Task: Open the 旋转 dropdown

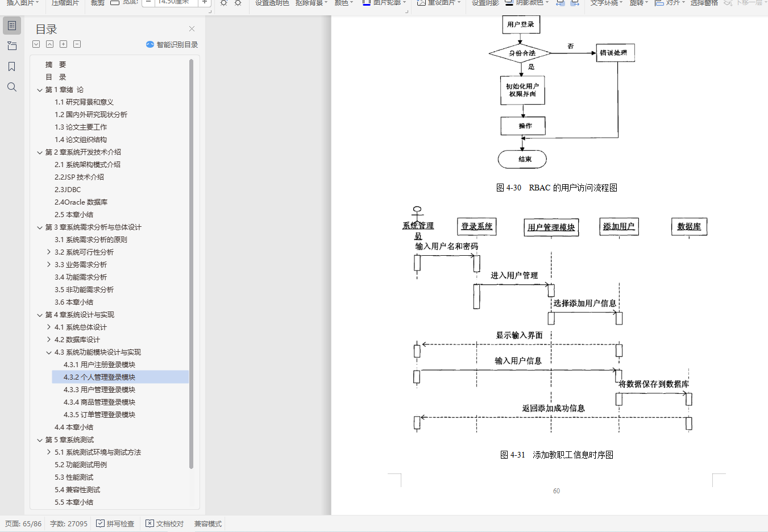Action: point(639,3)
